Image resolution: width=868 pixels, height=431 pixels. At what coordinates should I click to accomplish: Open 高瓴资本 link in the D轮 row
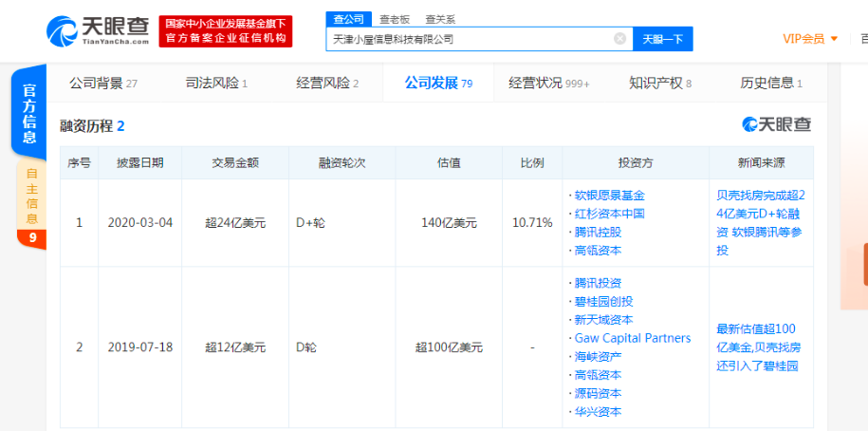pyautogui.click(x=598, y=375)
